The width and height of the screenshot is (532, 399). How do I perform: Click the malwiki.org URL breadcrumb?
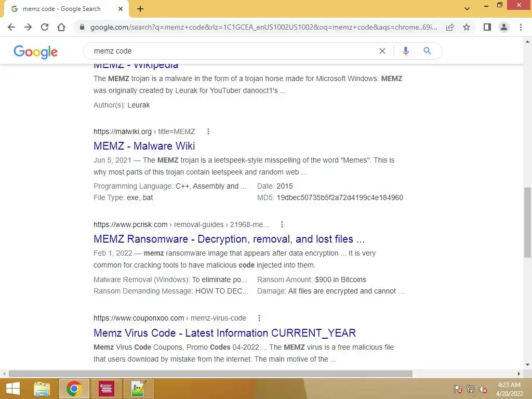click(144, 131)
